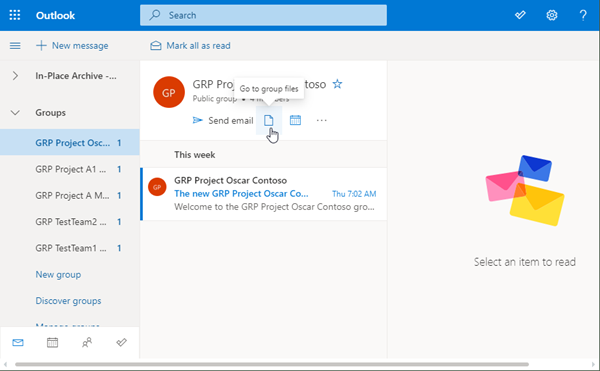Select GRP Project A M... group
The width and height of the screenshot is (600, 371).
[70, 195]
